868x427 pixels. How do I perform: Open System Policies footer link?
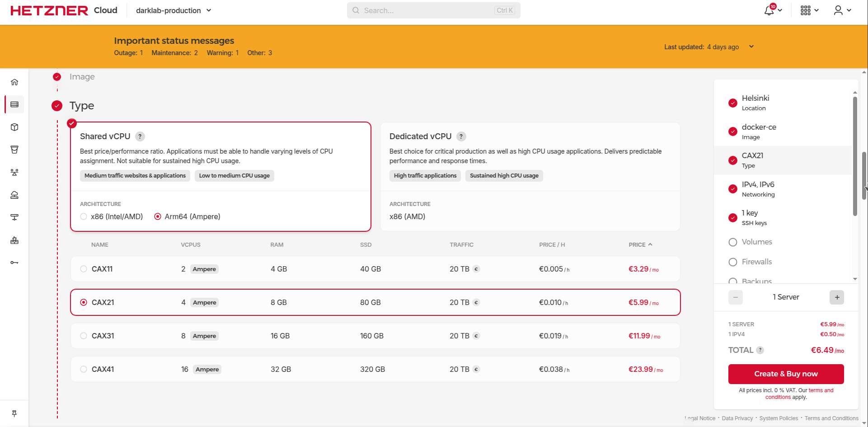click(779, 418)
